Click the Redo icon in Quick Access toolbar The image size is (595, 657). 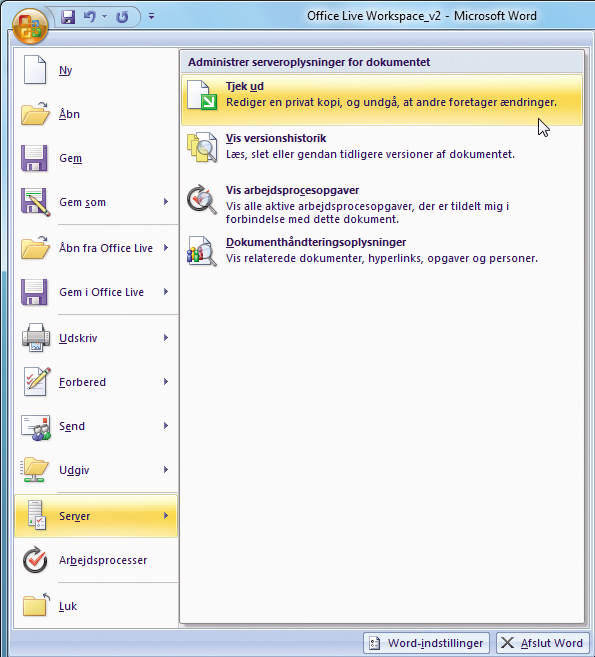[122, 17]
